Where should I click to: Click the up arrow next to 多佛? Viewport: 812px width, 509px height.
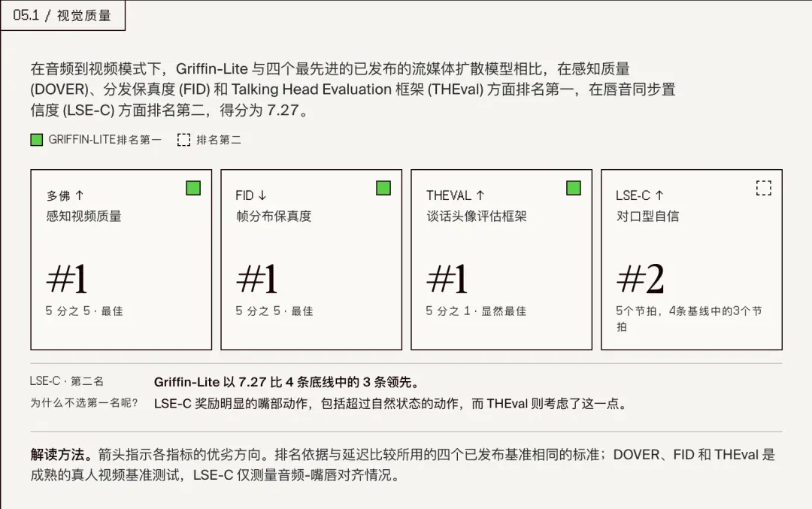click(x=79, y=195)
